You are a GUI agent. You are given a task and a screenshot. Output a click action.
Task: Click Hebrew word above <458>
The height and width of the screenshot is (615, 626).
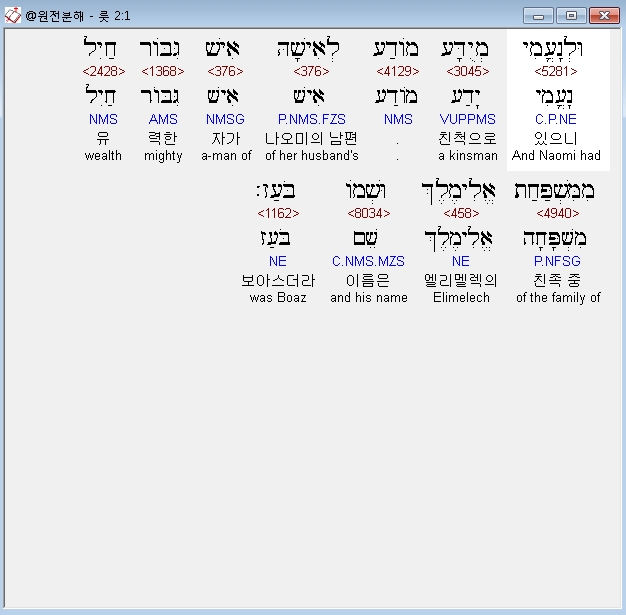click(x=458, y=191)
